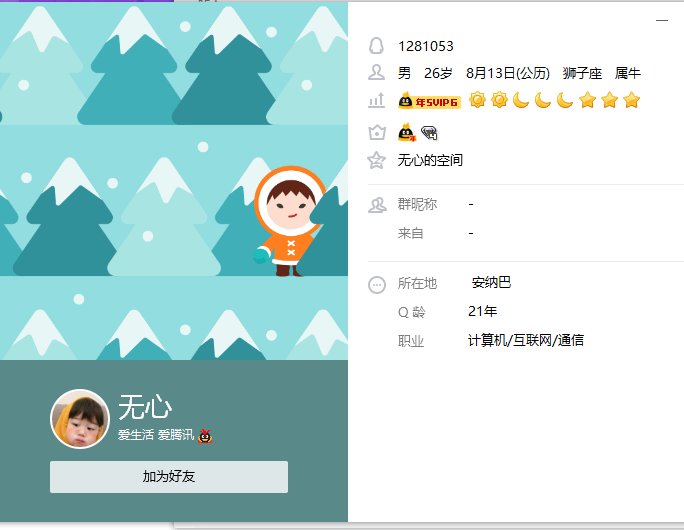Open the yearly SVIP6 badge

pyautogui.click(x=429, y=101)
